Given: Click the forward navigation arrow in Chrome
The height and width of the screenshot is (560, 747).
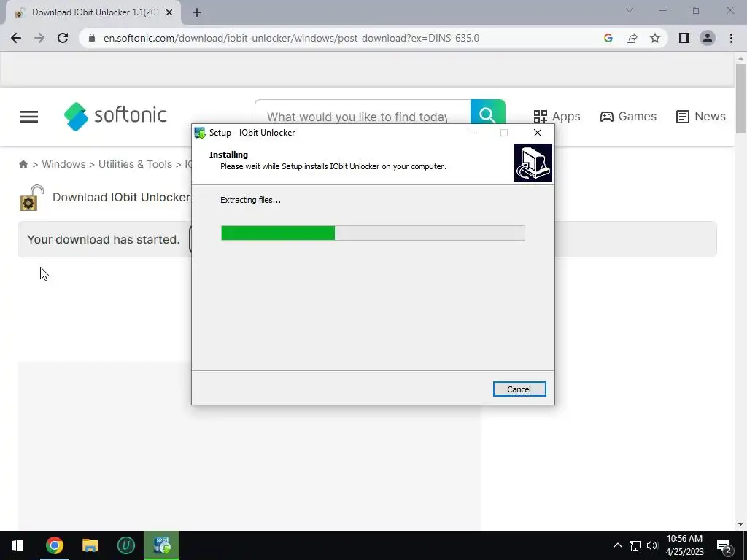Looking at the screenshot, I should [39, 38].
